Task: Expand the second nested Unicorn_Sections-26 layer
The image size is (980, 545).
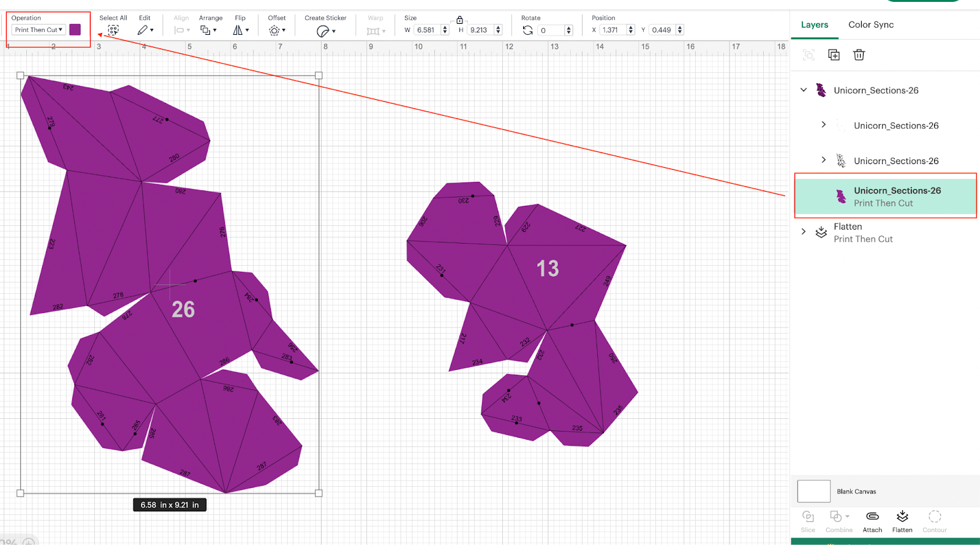Action: tap(824, 160)
